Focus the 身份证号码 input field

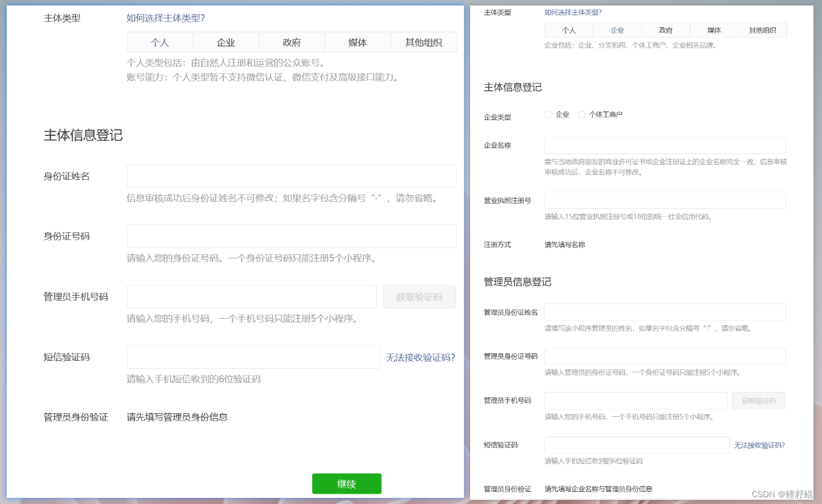(291, 236)
